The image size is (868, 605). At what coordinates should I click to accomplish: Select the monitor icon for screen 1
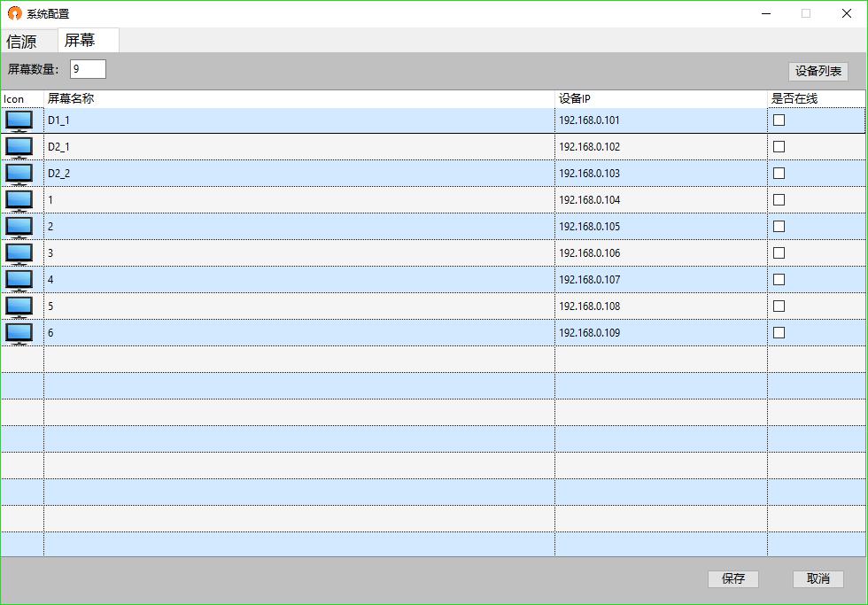tap(19, 200)
